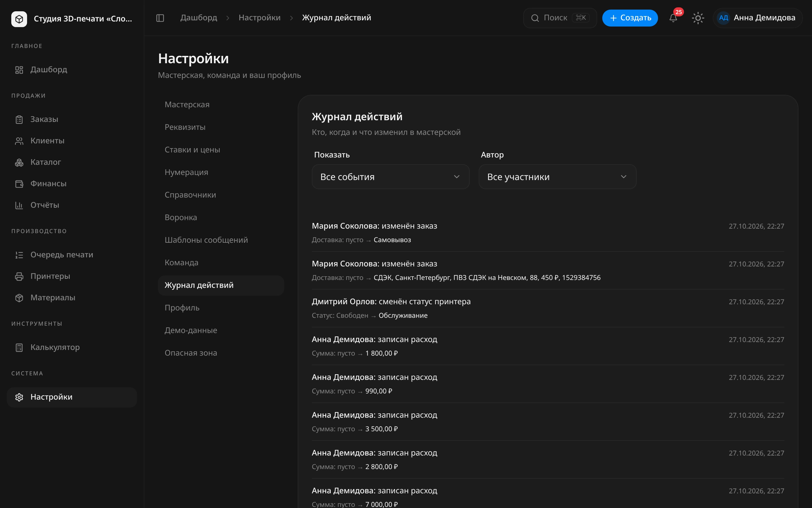Open notifications bell with 25 badge
Viewport: 812px width, 508px height.
673,18
